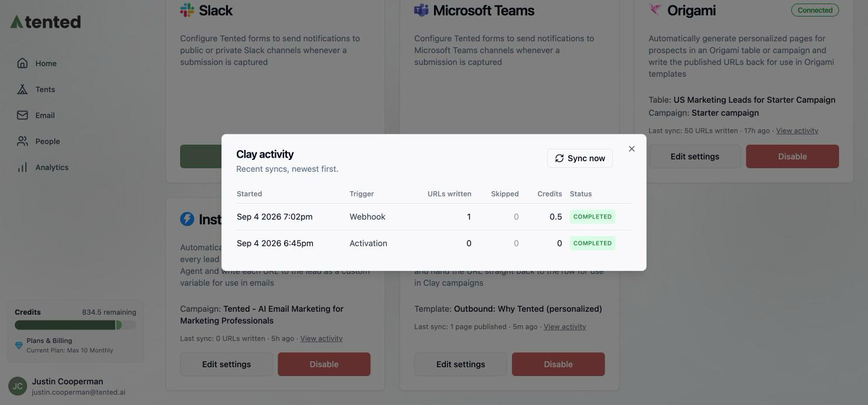
Task: Disable the Origami integration
Action: coord(792,156)
